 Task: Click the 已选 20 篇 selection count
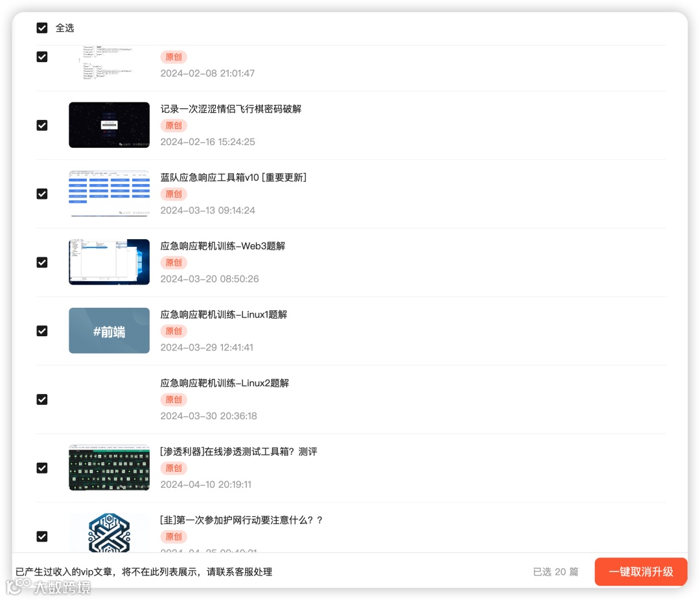[555, 572]
